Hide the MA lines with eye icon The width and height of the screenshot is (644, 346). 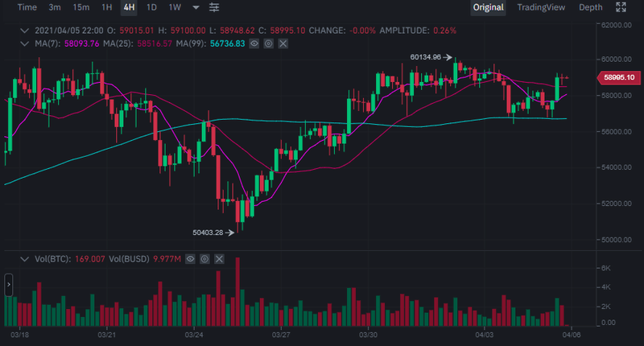[x=254, y=42]
